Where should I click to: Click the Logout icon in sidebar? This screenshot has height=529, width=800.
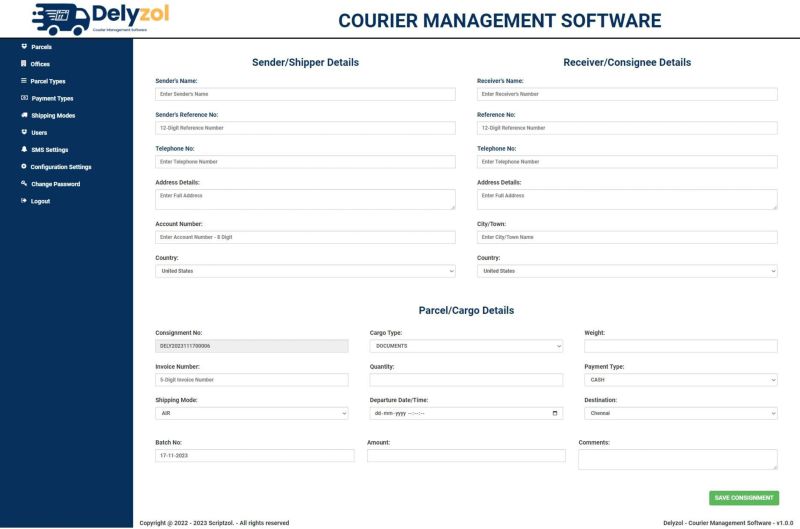tap(23, 201)
